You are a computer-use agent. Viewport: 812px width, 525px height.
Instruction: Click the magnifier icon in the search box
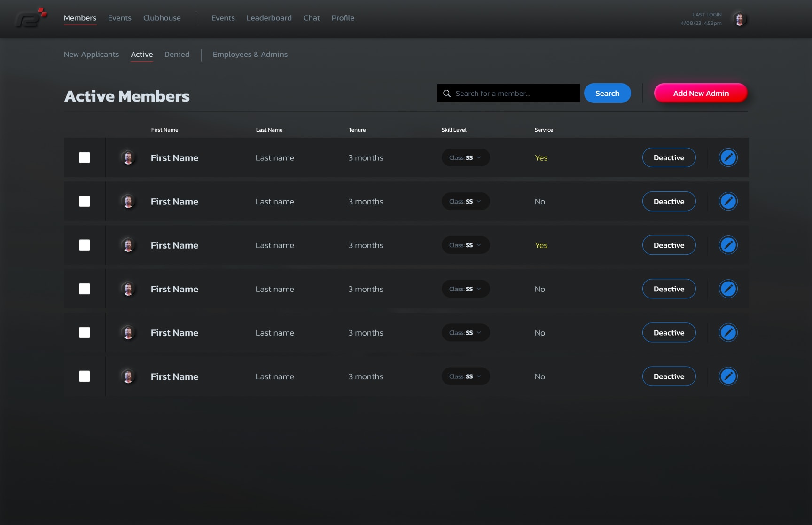coord(447,94)
